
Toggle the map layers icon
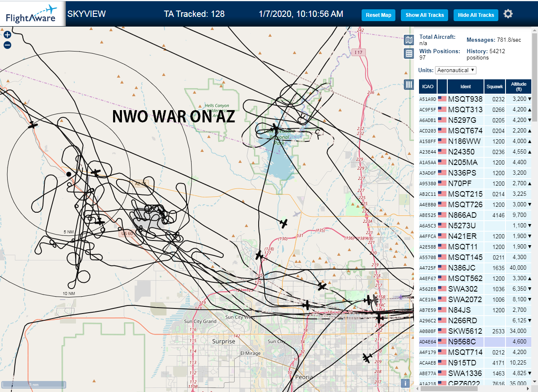(408, 40)
